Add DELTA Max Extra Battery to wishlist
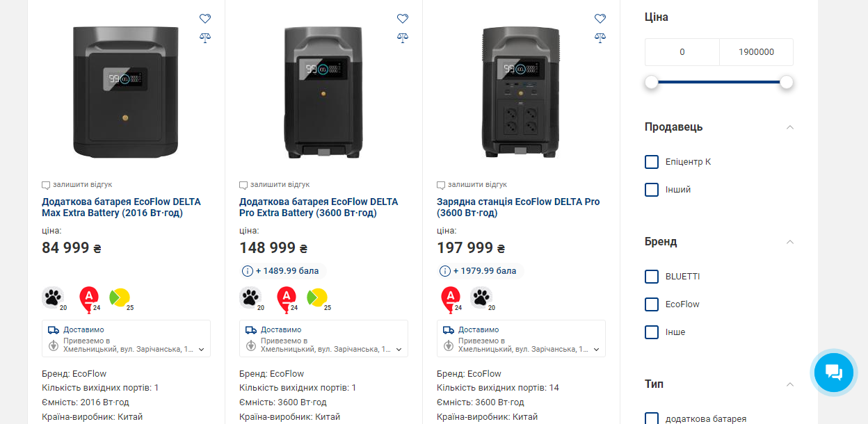868x424 pixels. [x=204, y=19]
